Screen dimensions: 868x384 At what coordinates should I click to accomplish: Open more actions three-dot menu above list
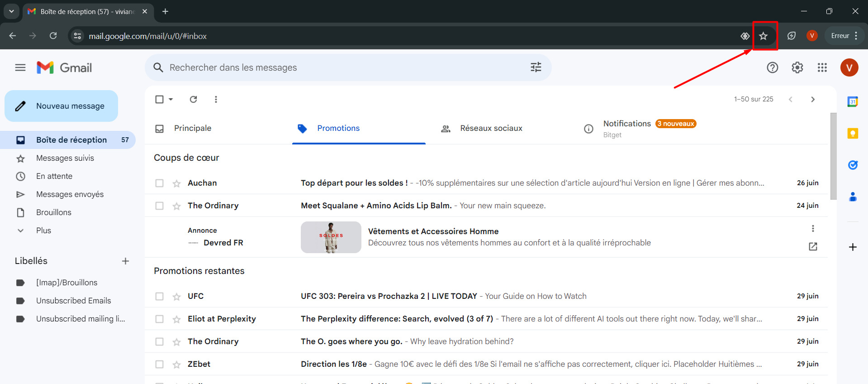(x=216, y=99)
